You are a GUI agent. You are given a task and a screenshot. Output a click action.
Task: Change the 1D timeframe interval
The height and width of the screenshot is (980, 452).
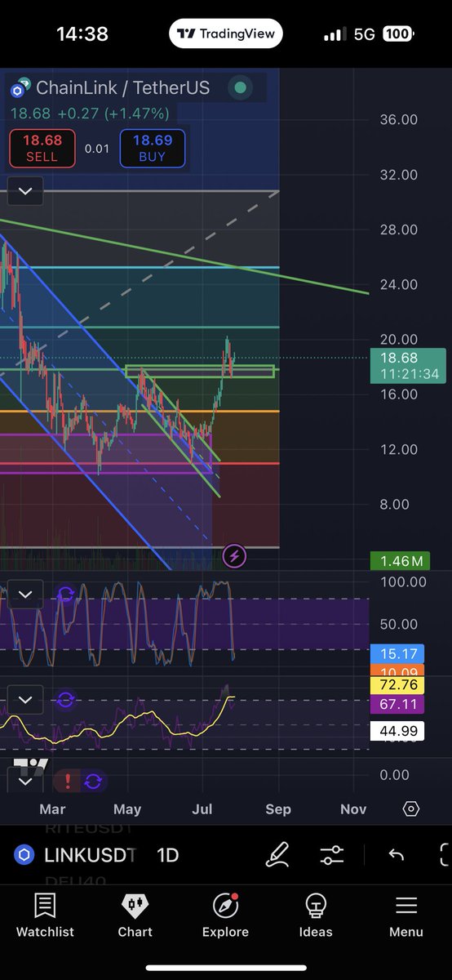[167, 855]
